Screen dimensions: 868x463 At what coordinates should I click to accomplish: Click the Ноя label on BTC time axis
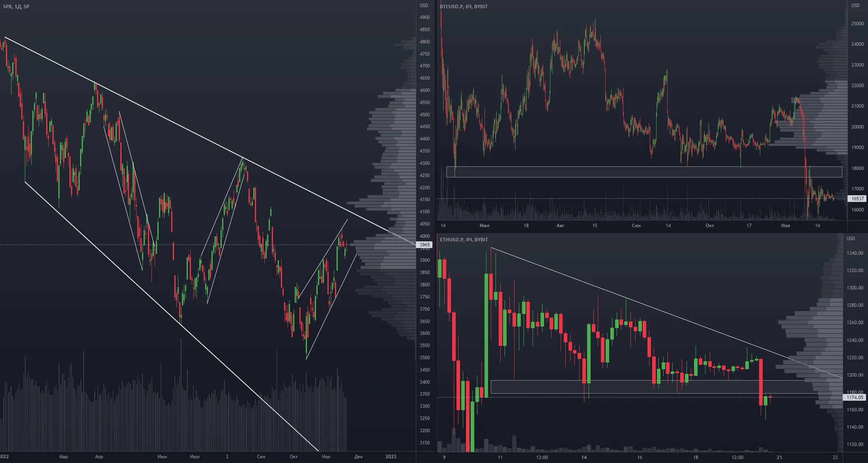pos(786,226)
